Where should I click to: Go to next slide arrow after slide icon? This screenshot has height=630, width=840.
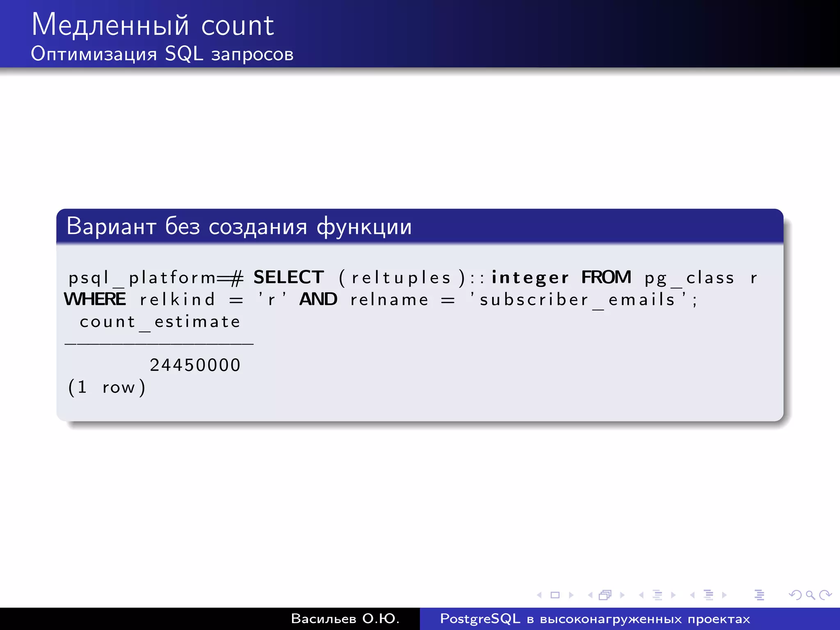click(571, 595)
